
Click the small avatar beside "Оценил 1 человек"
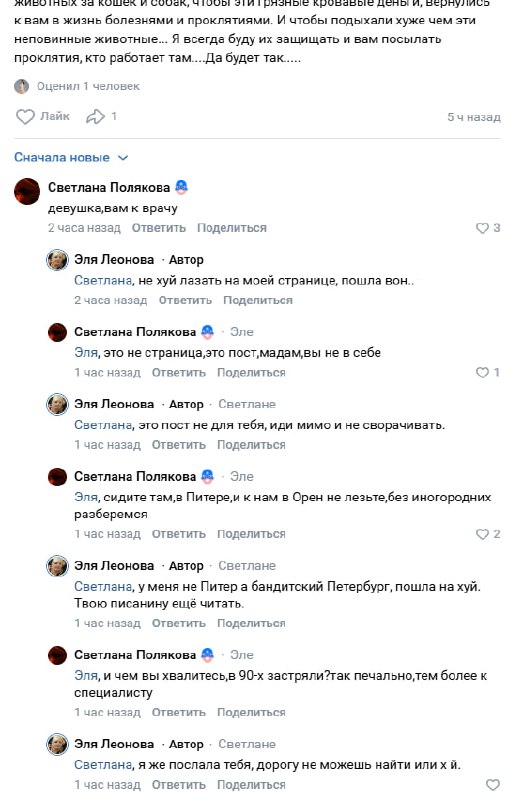tap(21, 86)
